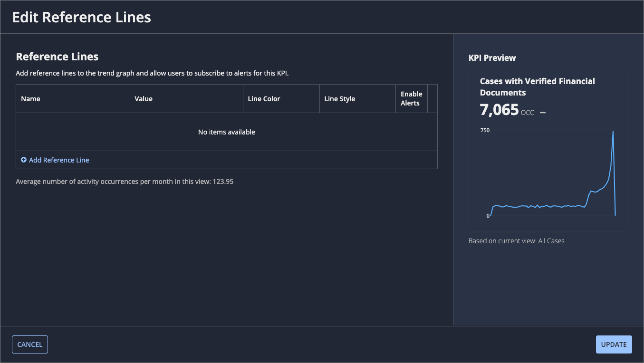Select the Enable Alerts column header

point(412,99)
